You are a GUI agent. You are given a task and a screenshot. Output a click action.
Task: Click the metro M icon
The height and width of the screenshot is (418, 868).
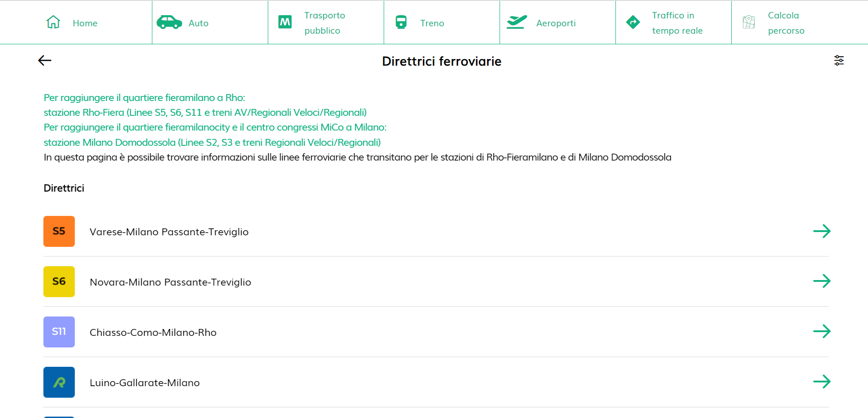tap(285, 22)
